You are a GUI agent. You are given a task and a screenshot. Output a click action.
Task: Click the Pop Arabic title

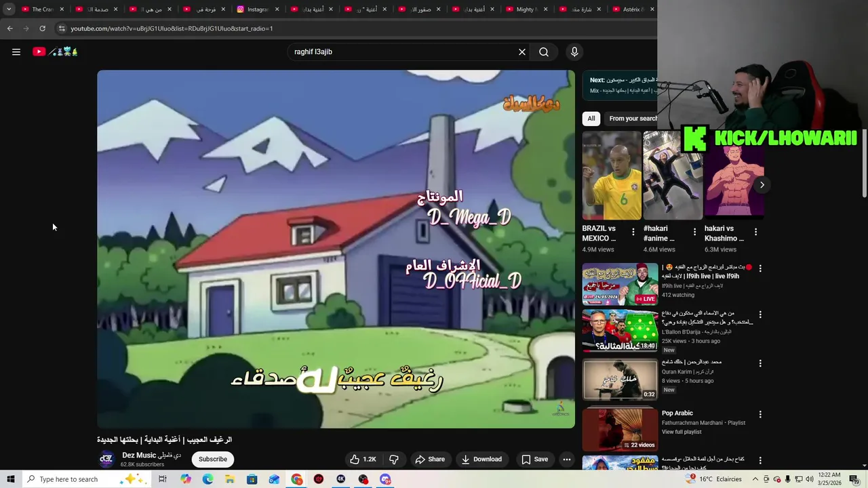pyautogui.click(x=677, y=413)
